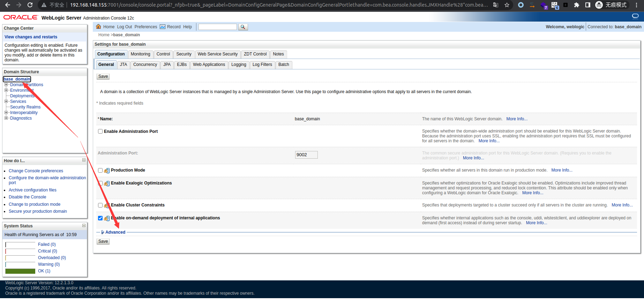Click Home in the breadcrumb
This screenshot has width=644, height=302.
pos(104,35)
